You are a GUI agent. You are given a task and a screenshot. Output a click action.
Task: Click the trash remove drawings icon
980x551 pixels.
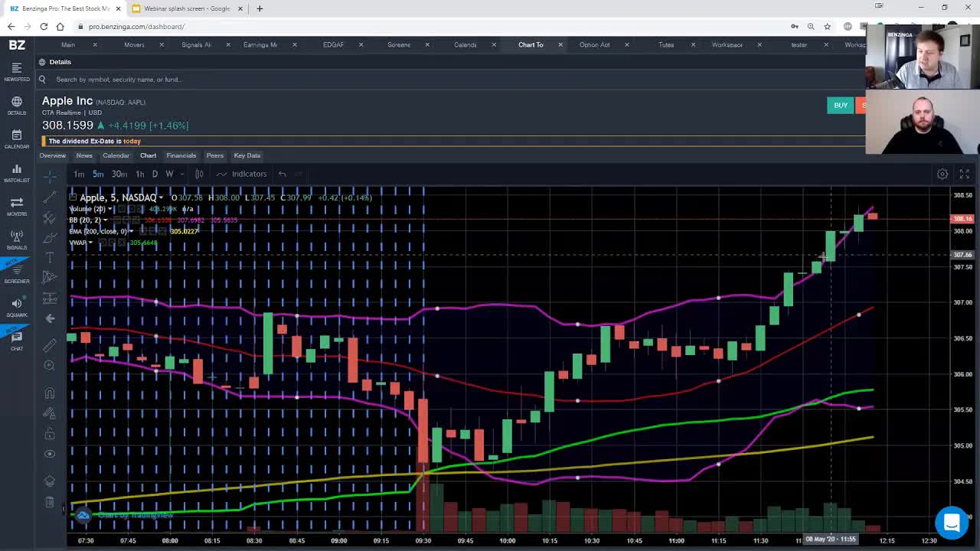tap(50, 503)
